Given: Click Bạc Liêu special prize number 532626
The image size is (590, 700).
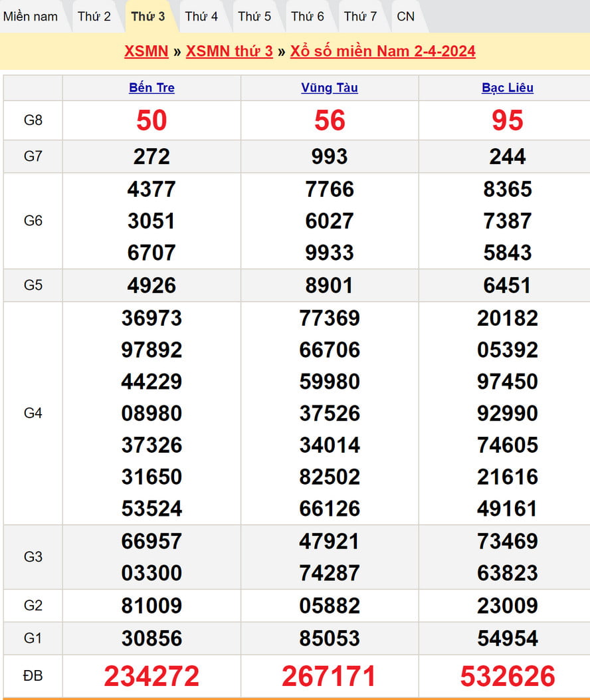Looking at the screenshot, I should [508, 676].
